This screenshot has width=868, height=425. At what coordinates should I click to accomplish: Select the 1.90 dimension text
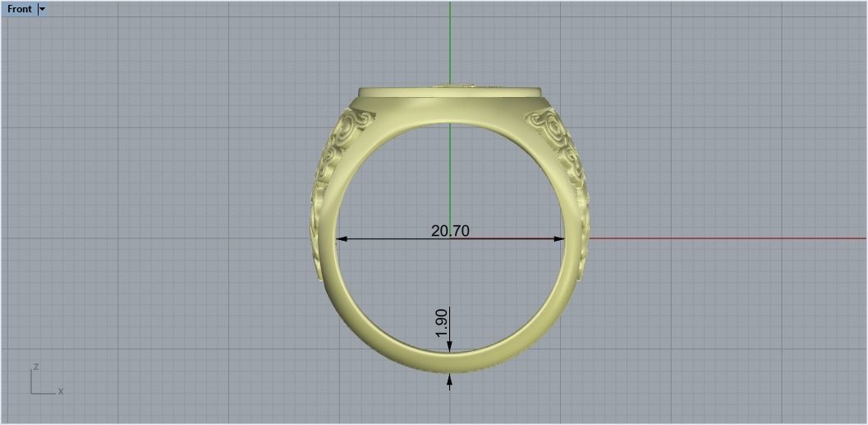pos(441,322)
